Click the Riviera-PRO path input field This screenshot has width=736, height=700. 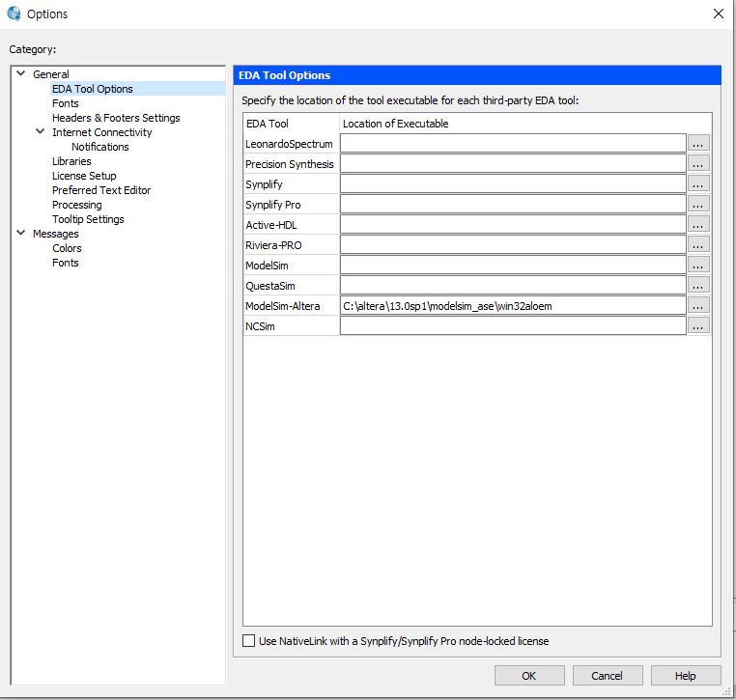(513, 244)
